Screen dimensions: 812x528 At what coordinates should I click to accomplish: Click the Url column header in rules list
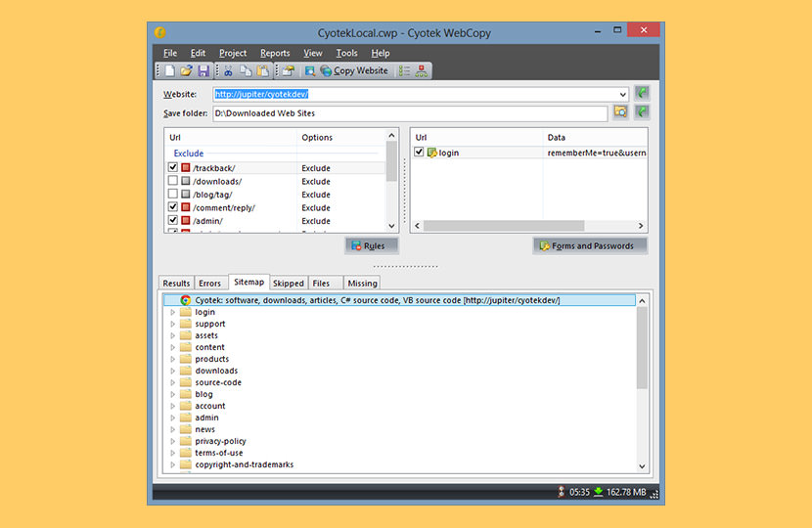pos(231,137)
